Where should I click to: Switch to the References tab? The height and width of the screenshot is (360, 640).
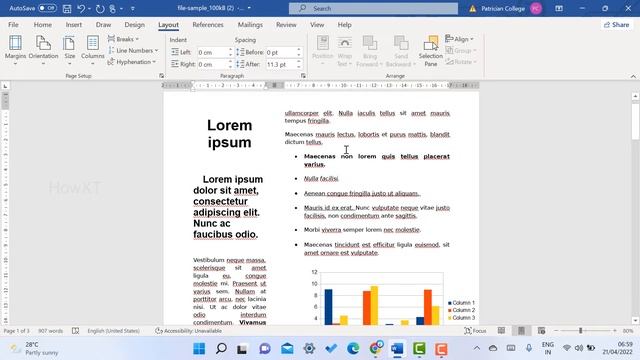[208, 25]
